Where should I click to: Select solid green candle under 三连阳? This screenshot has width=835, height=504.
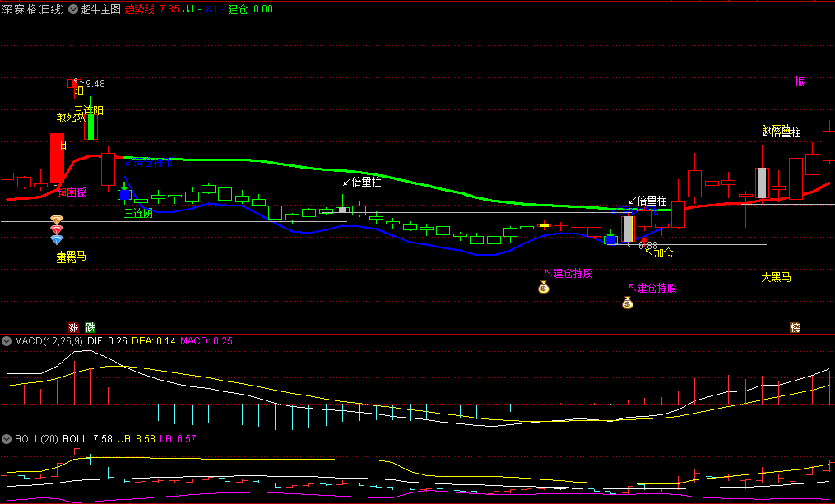[91, 127]
